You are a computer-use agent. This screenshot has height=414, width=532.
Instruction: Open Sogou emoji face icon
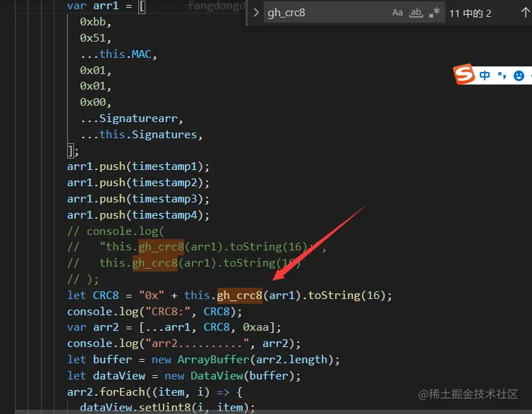519,75
